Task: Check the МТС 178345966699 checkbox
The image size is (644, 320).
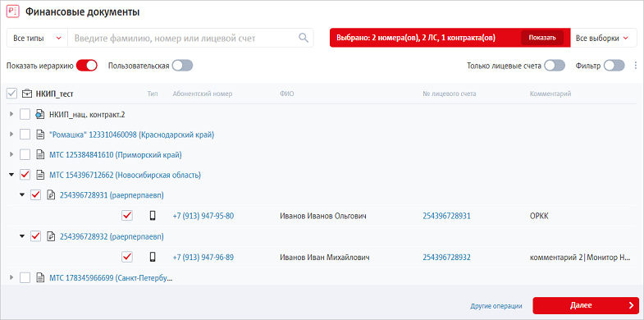Action: [25, 278]
